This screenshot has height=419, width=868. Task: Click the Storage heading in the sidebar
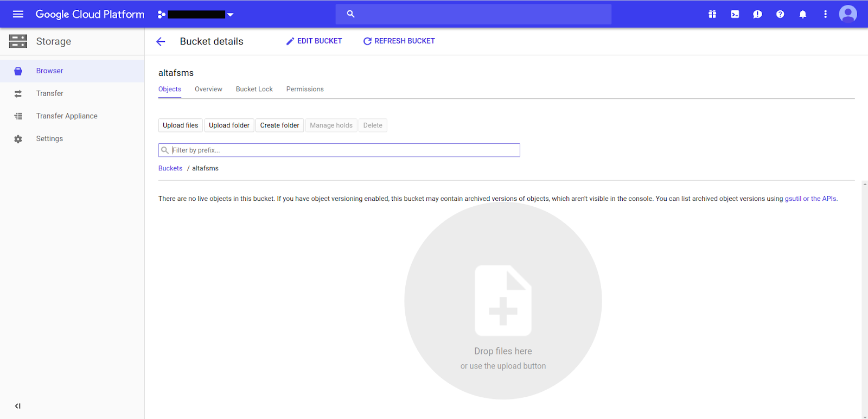click(x=54, y=41)
